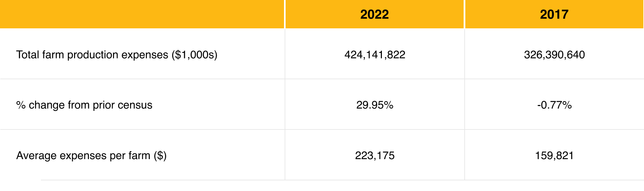Image resolution: width=644 pixels, height=191 pixels.
Task: Click the % symbol starting the second row label
Action: (x=21, y=105)
